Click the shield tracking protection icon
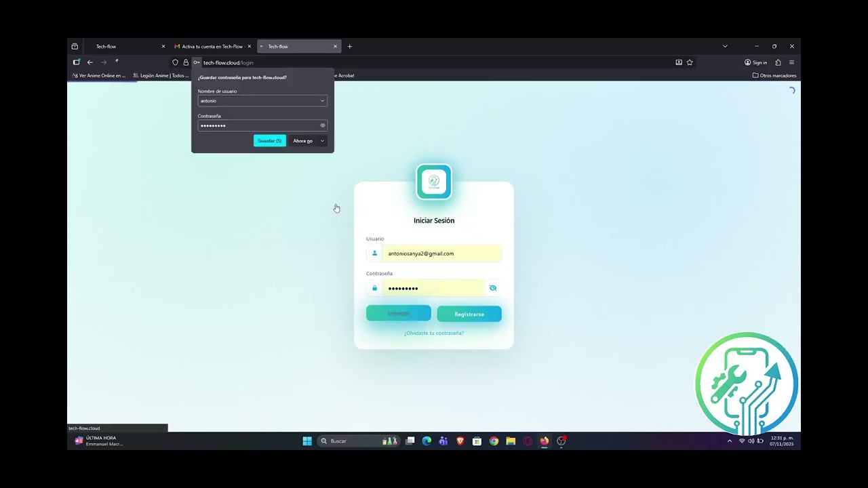 pos(175,62)
